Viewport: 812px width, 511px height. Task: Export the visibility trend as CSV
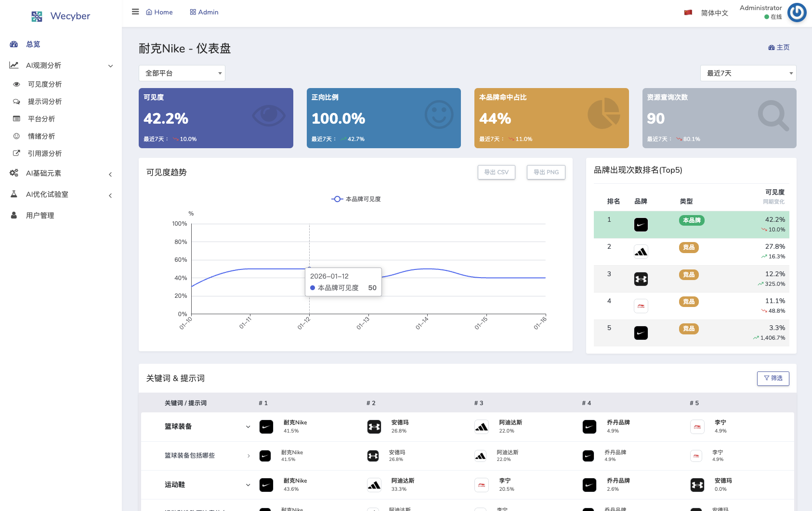496,172
